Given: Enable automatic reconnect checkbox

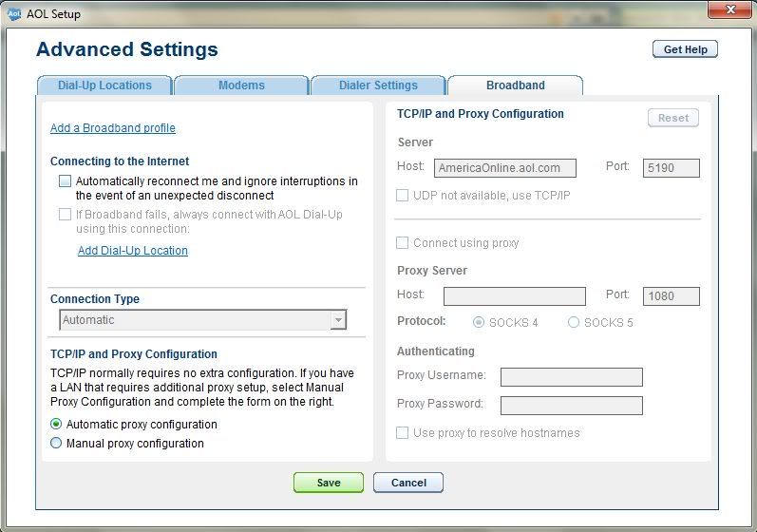Looking at the screenshot, I should pos(66,181).
